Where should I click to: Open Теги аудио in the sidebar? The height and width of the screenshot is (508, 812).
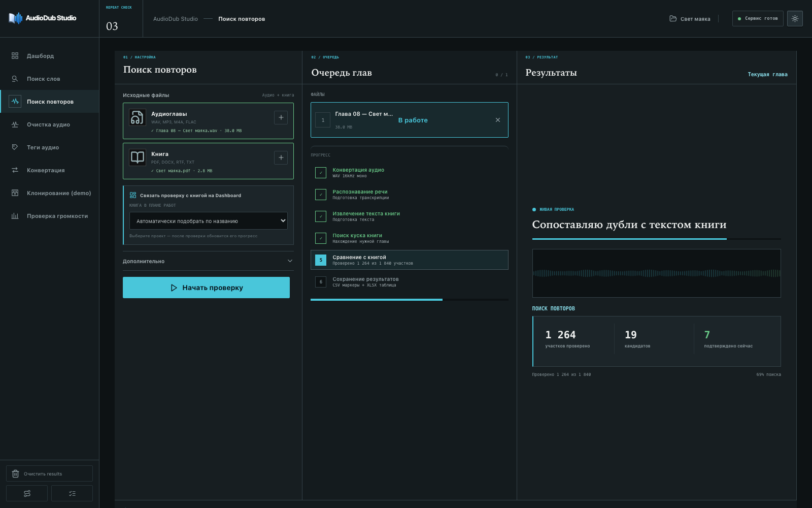49,147
